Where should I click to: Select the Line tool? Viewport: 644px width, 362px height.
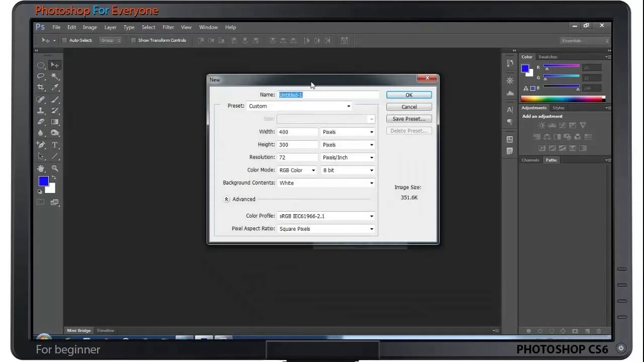pos(55,156)
